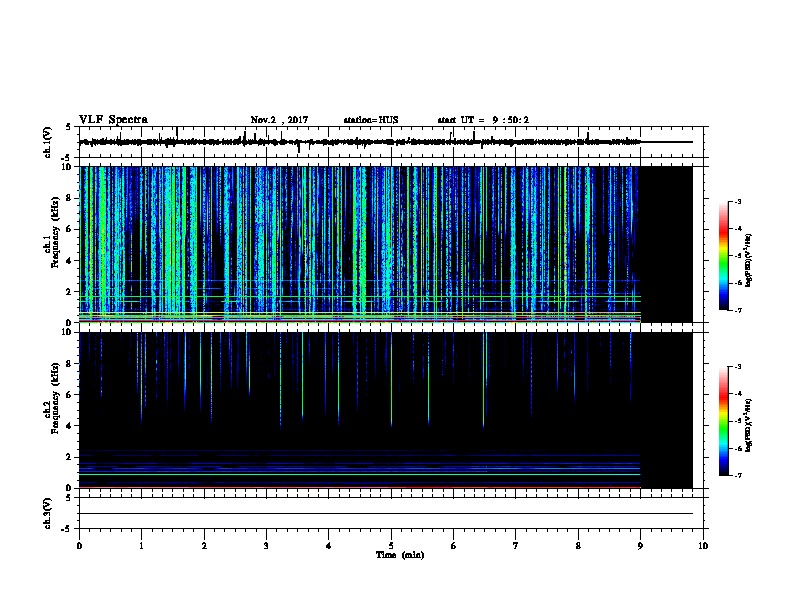This screenshot has height=612, width=792.
Task: Click the time axis tick label "6"
Action: coord(453,546)
